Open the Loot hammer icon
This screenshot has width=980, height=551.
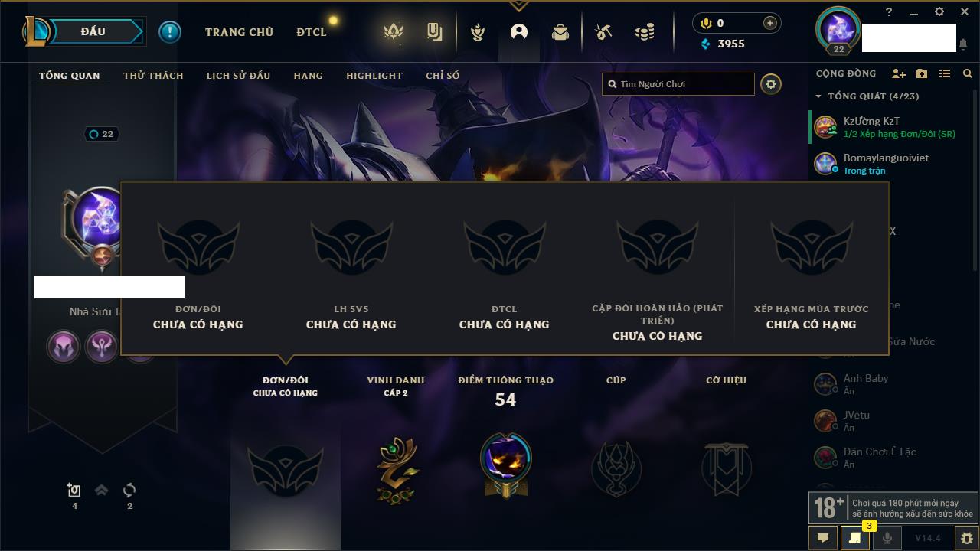click(x=603, y=32)
